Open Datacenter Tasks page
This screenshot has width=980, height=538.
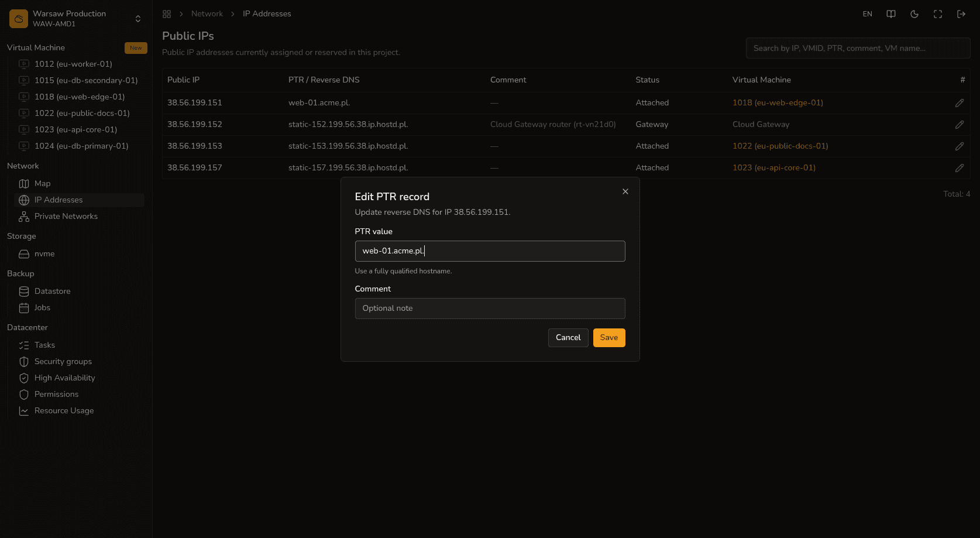[x=44, y=345]
